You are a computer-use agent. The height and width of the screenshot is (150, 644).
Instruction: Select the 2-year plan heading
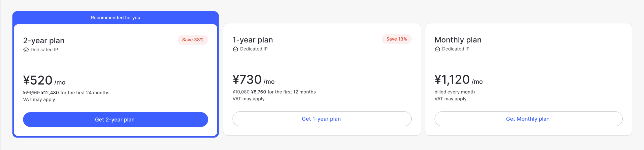pyautogui.click(x=44, y=41)
